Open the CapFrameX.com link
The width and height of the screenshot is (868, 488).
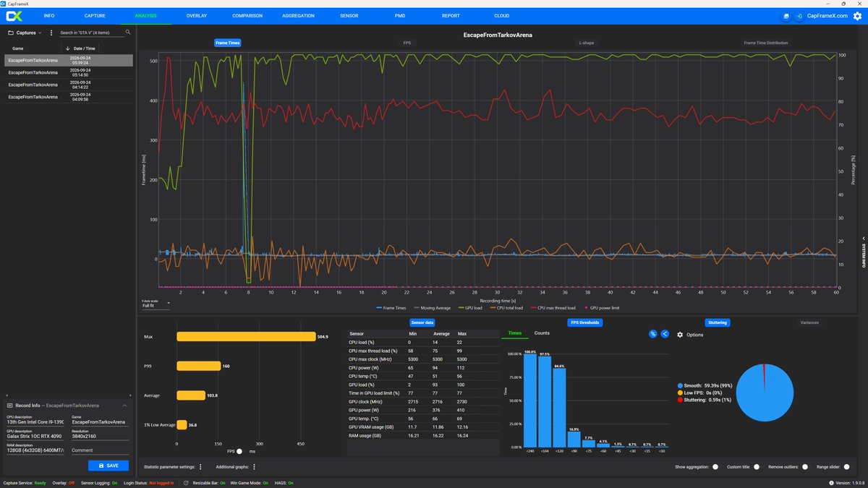(x=827, y=16)
